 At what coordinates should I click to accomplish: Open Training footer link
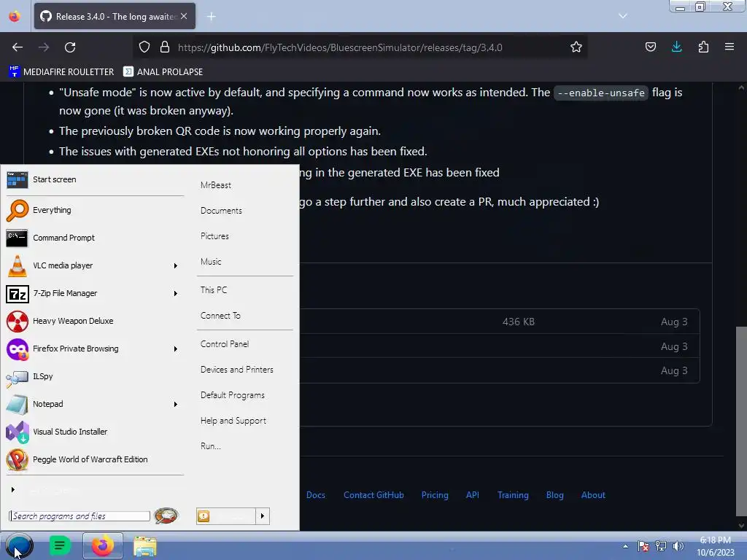point(513,495)
